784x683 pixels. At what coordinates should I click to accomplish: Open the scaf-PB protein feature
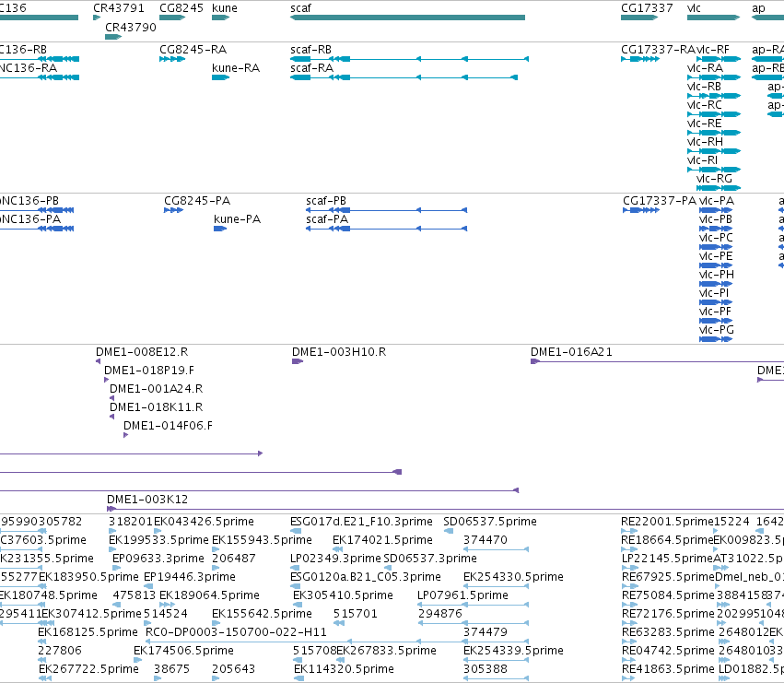(387, 210)
